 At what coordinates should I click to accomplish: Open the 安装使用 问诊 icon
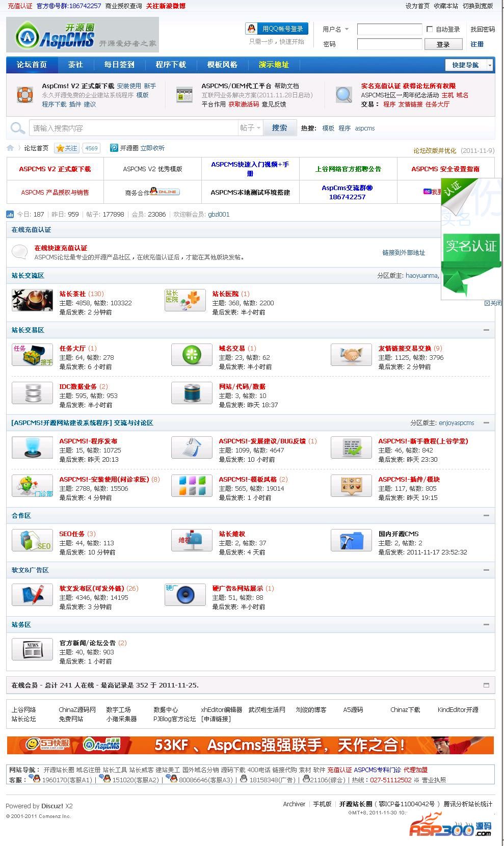click(x=32, y=486)
